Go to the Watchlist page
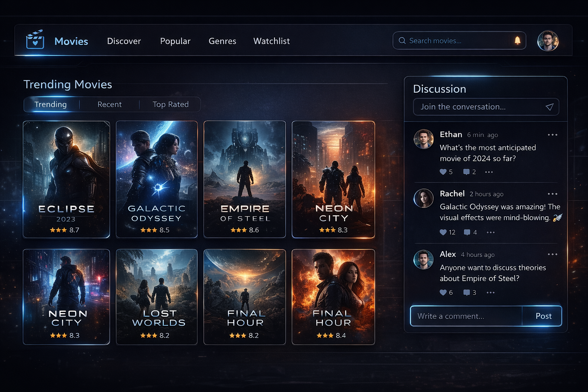The width and height of the screenshot is (588, 392). 271,41
